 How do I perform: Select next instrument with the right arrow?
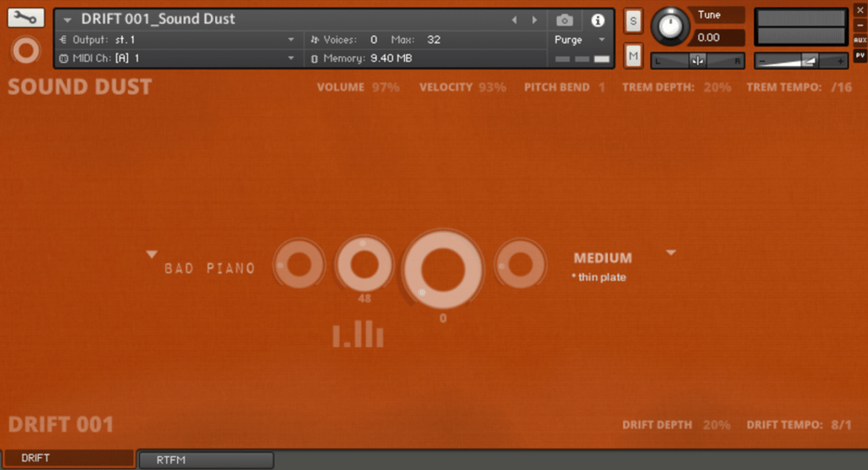click(534, 20)
